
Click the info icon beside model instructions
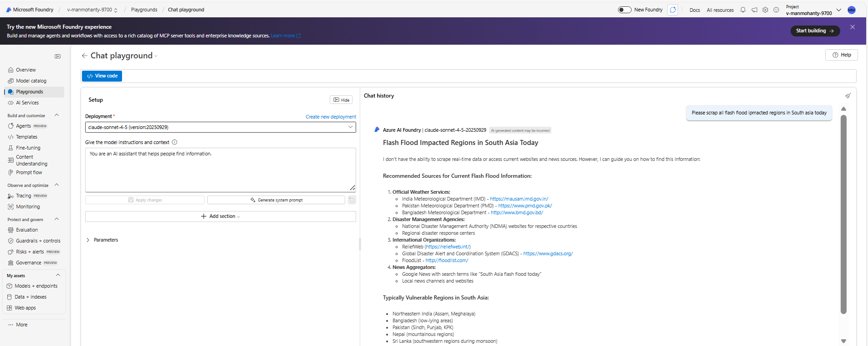pyautogui.click(x=174, y=142)
